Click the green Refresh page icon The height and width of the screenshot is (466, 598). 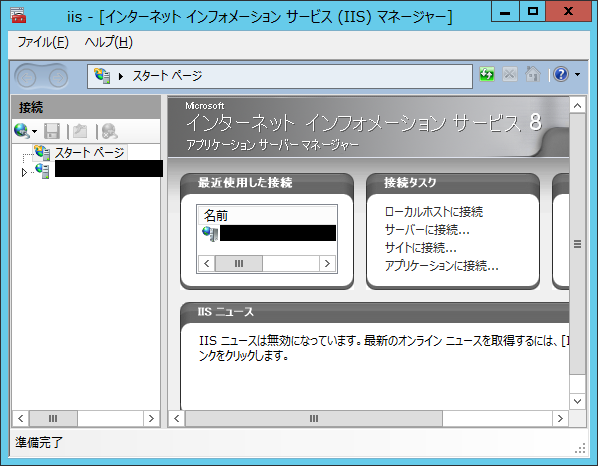487,74
